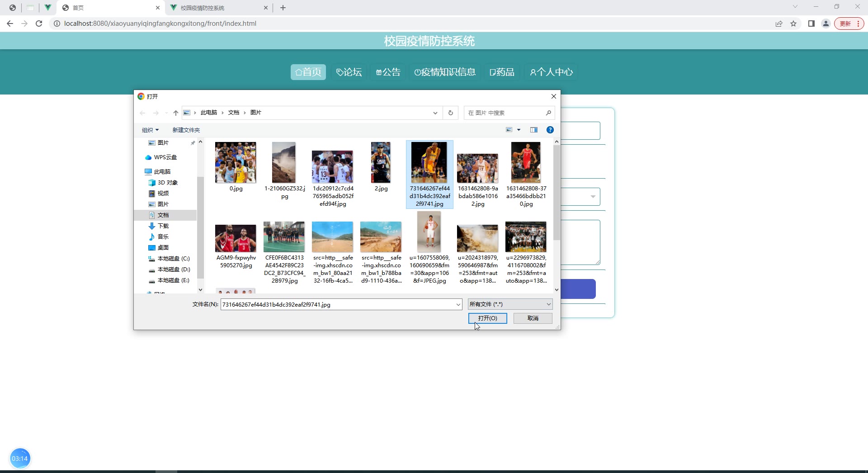Expand the address path history dropdown
868x473 pixels.
click(x=435, y=113)
